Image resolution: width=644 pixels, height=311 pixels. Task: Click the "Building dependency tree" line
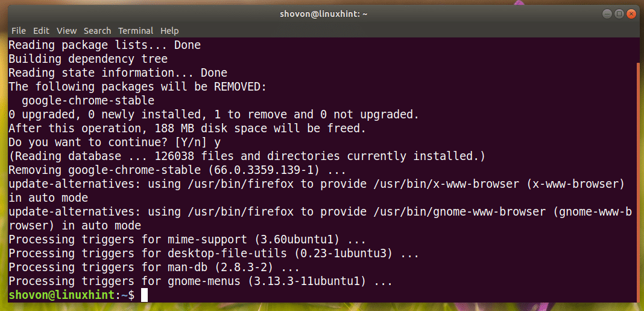point(87,59)
